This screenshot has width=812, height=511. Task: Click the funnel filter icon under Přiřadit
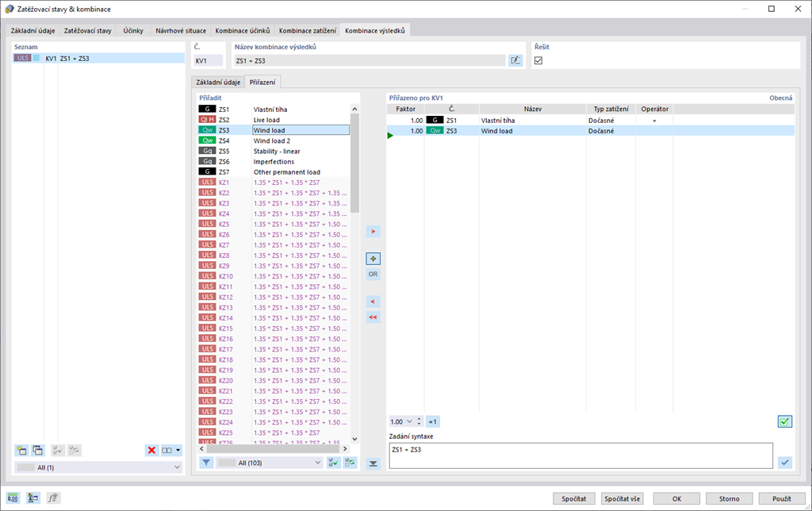tap(206, 463)
